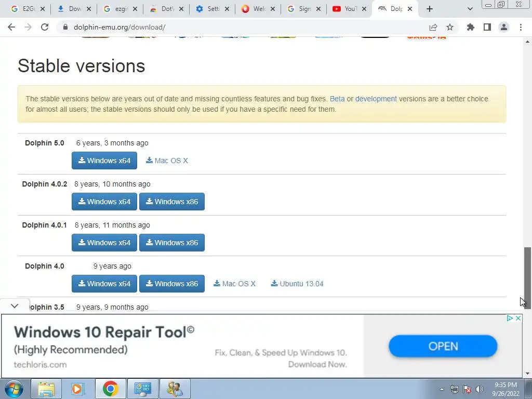532x399 pixels.
Task: Toggle Chrome side panel icon
Action: [487, 27]
